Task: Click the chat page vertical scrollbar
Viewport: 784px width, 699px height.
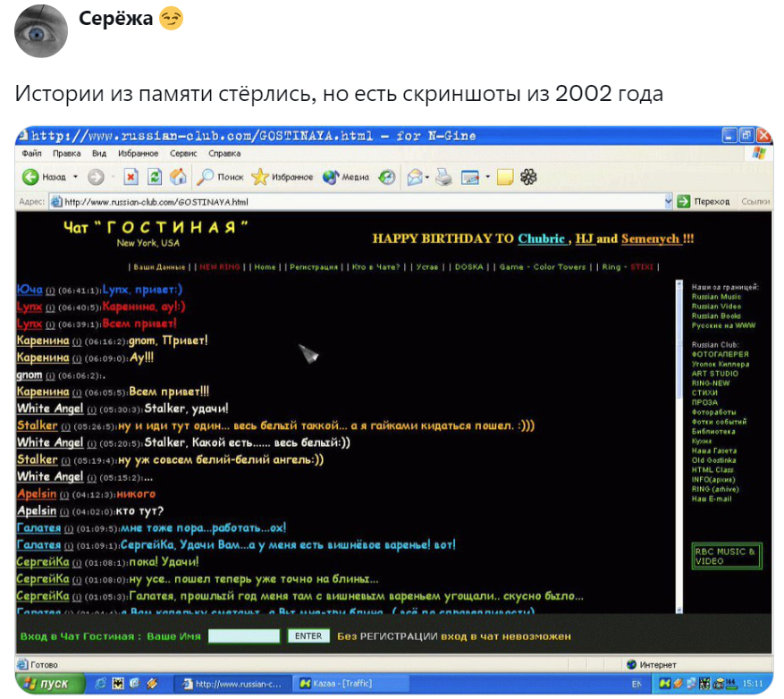Action: tap(678, 447)
